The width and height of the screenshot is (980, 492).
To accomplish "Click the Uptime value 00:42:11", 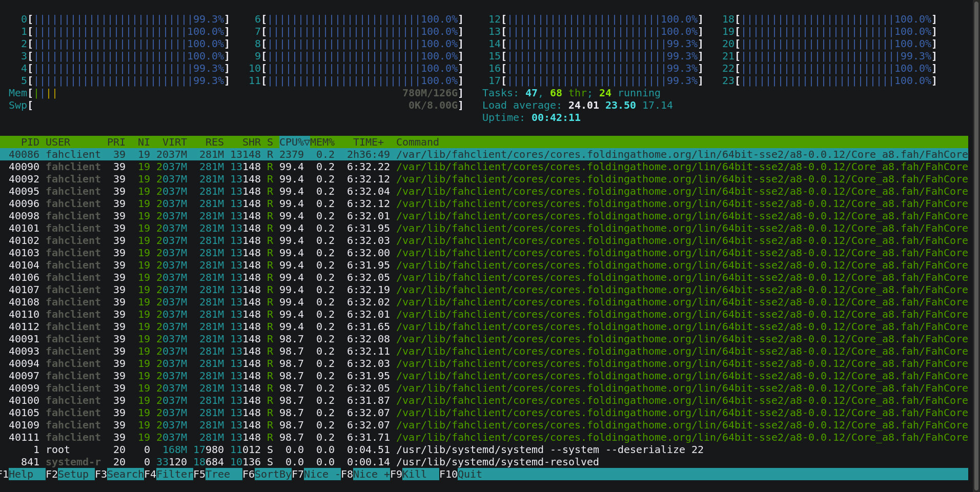I will pos(556,117).
